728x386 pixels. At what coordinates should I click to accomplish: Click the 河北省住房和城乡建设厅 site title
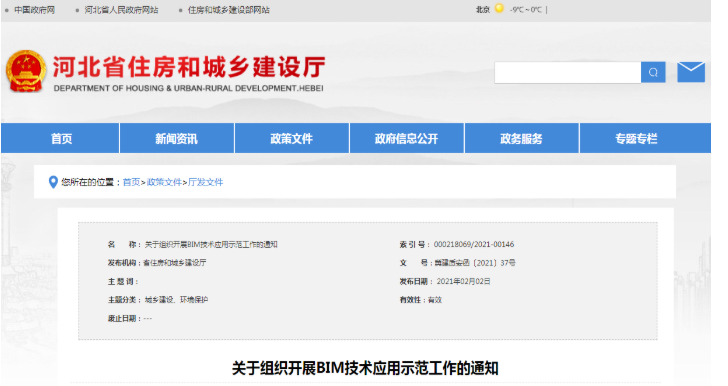188,67
